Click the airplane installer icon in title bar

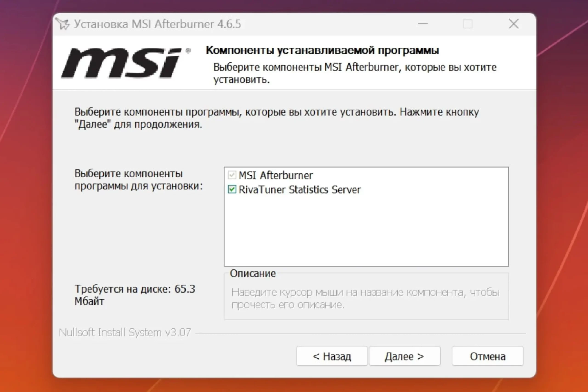[62, 24]
